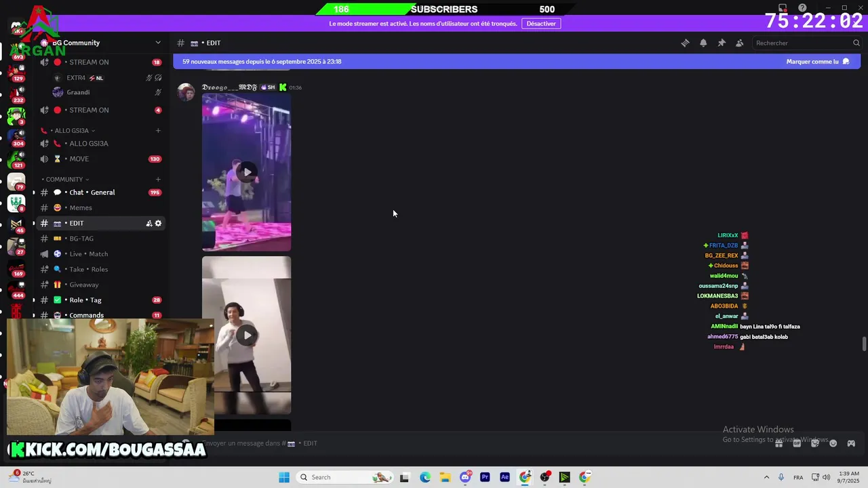Screen dimensions: 868x488
Task: Play the second video of man dancing
Action: pos(247,335)
